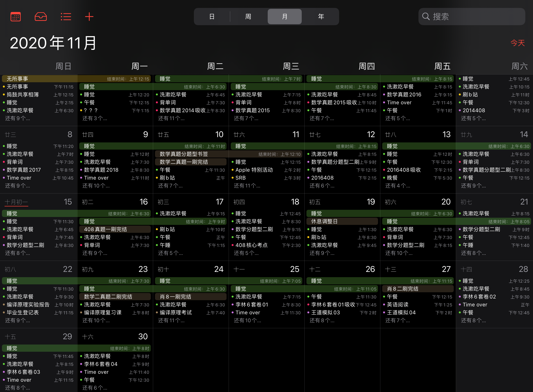Open the 无所事事 all-day banner event

pyautogui.click(x=17, y=79)
